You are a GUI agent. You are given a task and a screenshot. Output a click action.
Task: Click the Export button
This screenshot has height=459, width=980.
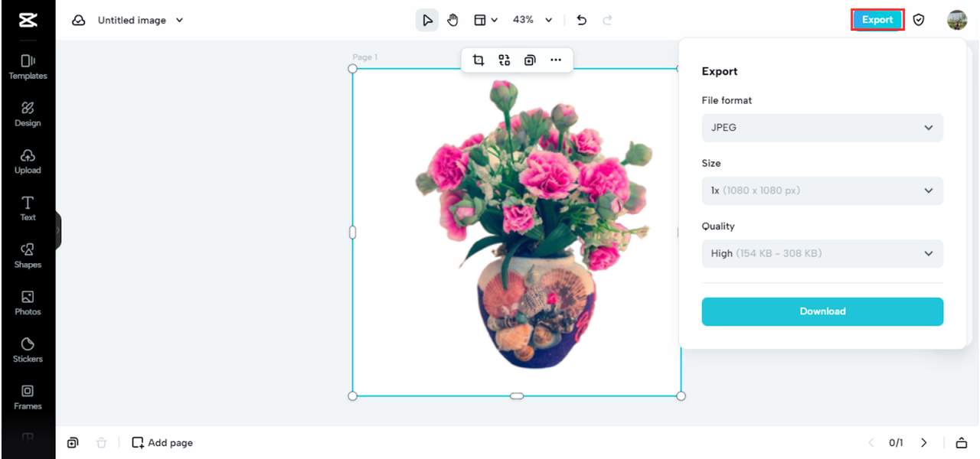[x=877, y=20]
